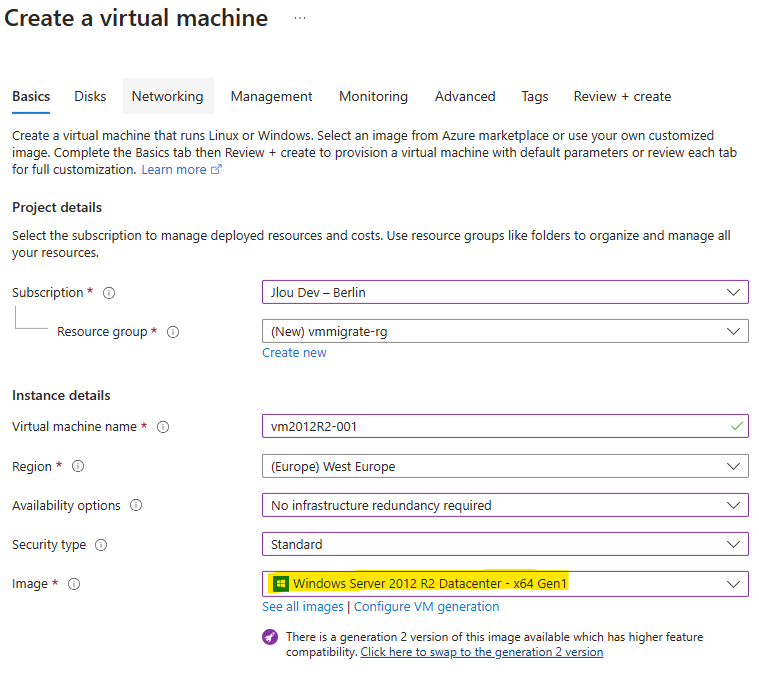Viewport: 759px width, 678px height.
Task: Go to the Advanced tab
Action: [465, 96]
